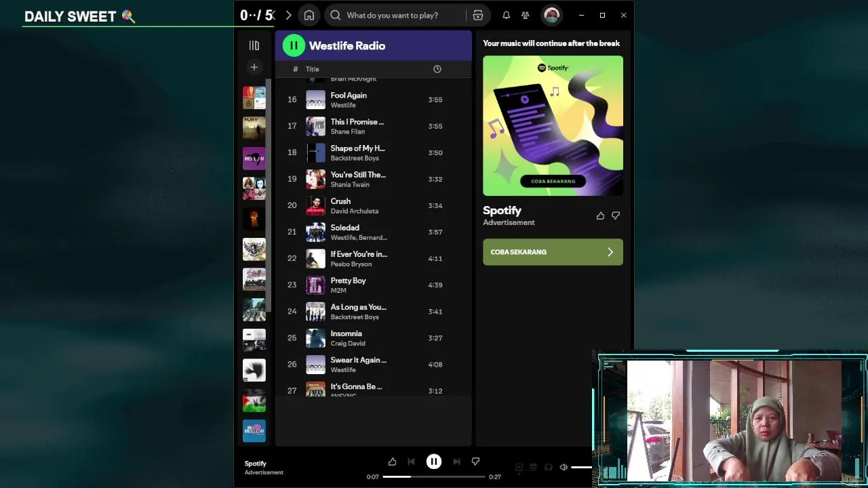
Task: Select This I Promise track row
Action: tap(373, 126)
